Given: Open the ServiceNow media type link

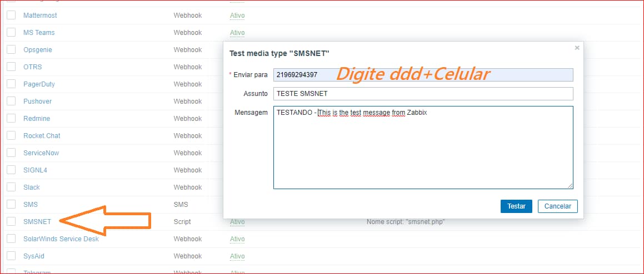Looking at the screenshot, I should pos(41,153).
